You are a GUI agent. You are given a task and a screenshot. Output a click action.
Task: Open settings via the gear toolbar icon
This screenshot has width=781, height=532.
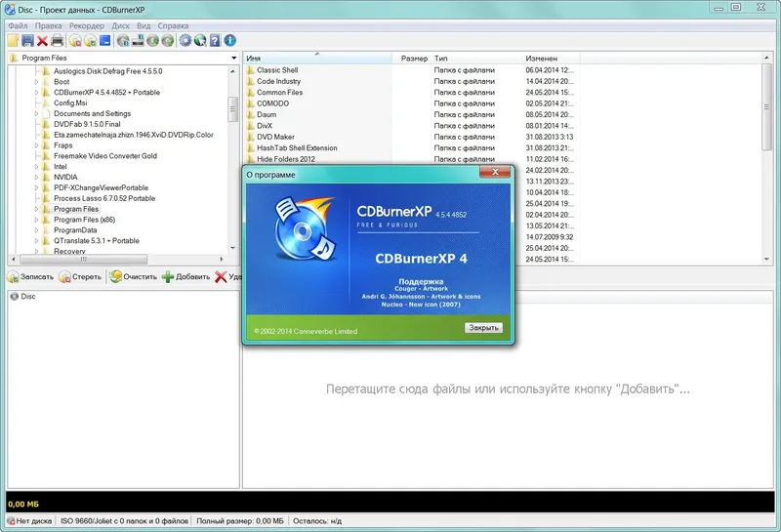coord(185,41)
